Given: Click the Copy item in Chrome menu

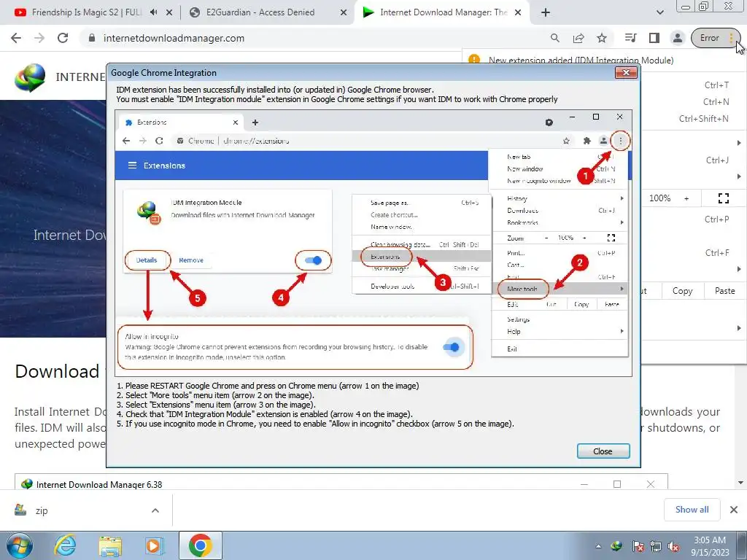Looking at the screenshot, I should [x=682, y=291].
